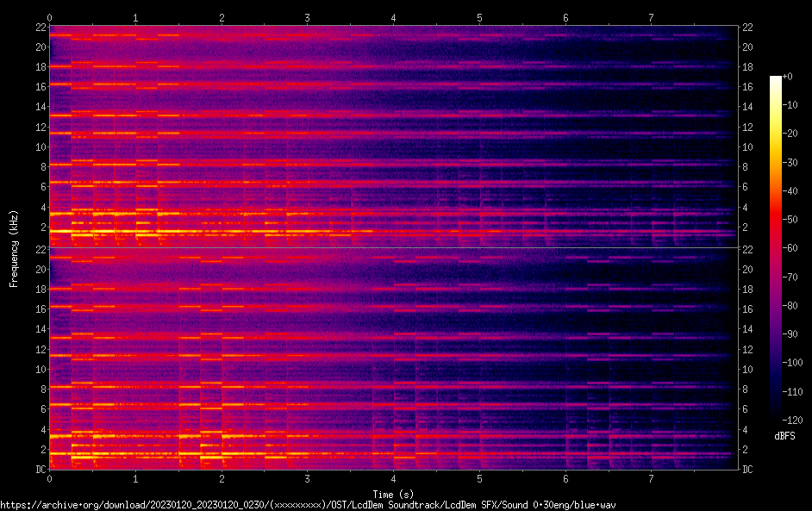Click the 'dBFS' label below the color scale
The width and height of the screenshot is (812, 511).
point(784,437)
